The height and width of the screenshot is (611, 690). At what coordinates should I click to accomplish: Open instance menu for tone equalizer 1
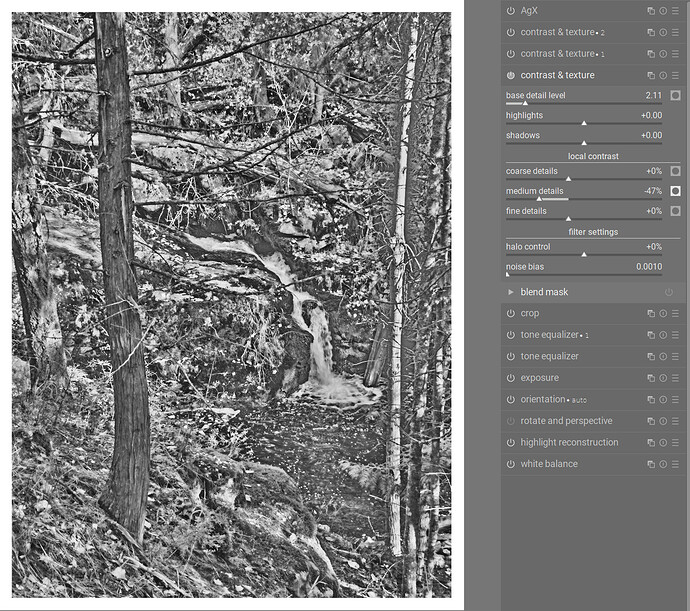pos(651,335)
